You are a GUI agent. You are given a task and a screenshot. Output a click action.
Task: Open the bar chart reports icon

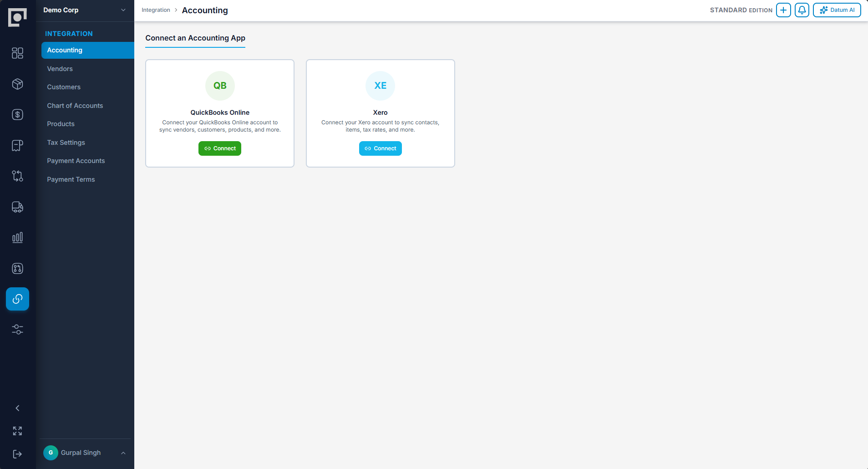pyautogui.click(x=17, y=238)
